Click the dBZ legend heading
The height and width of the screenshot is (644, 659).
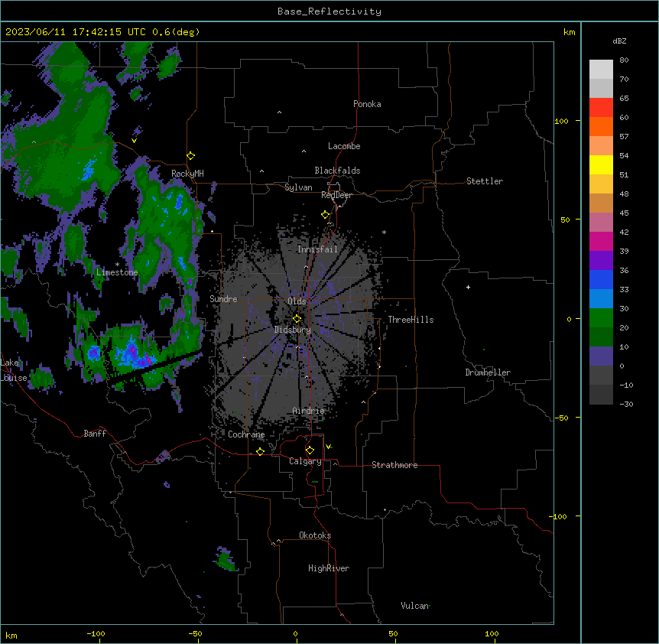[619, 41]
